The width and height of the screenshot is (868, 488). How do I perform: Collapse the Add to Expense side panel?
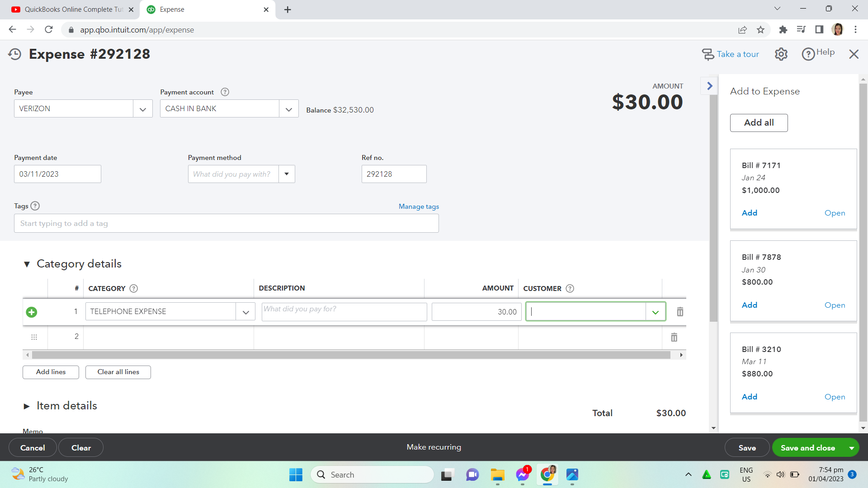point(709,86)
